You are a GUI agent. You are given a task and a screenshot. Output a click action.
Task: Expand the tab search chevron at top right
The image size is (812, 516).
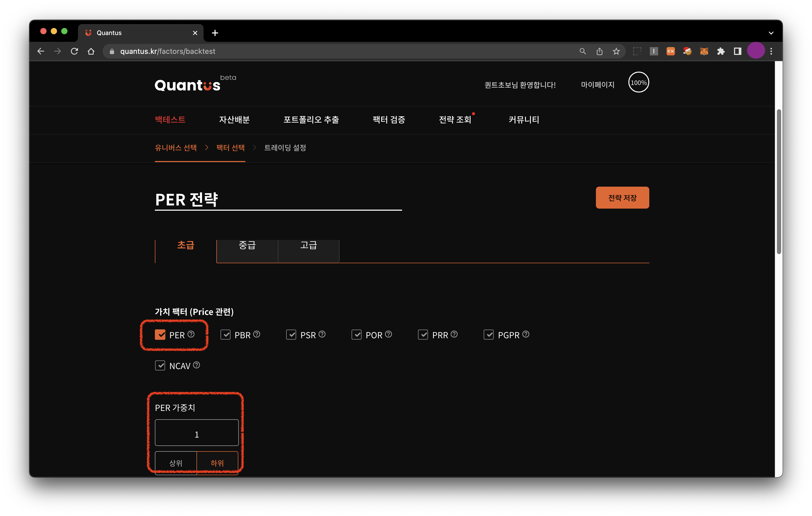[x=771, y=33]
